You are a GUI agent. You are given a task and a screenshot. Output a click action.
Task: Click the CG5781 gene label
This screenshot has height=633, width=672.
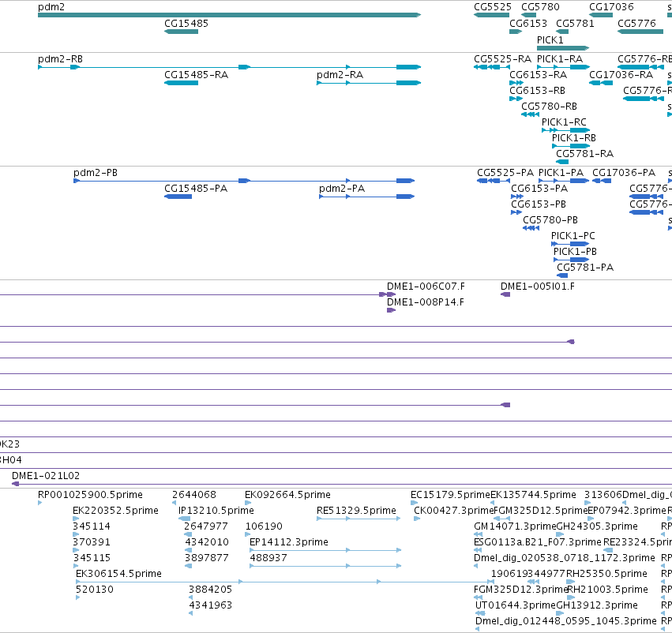click(575, 23)
